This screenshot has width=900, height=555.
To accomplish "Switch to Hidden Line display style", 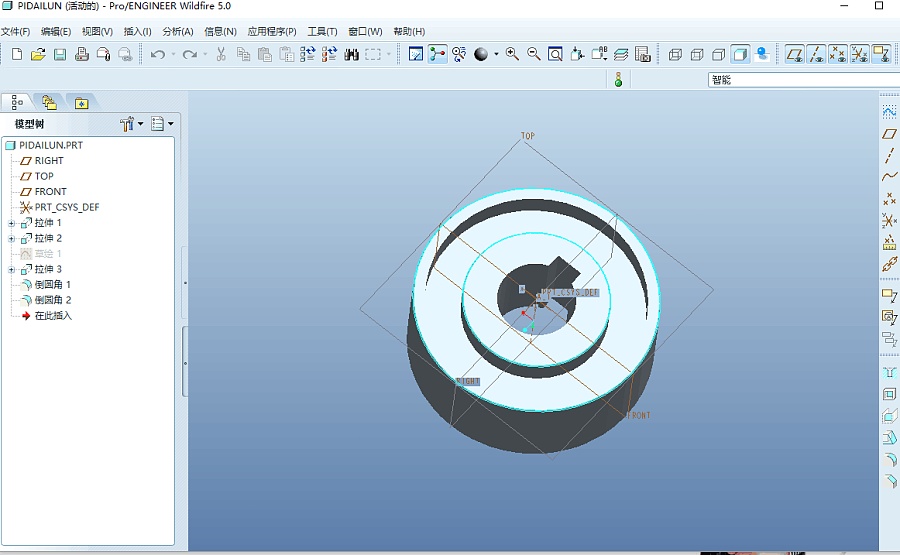I will [x=697, y=55].
